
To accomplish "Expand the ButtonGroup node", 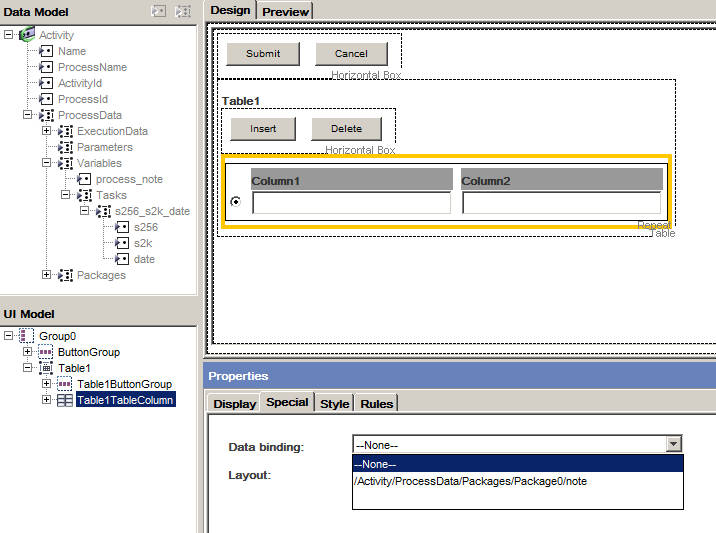I will (x=27, y=352).
